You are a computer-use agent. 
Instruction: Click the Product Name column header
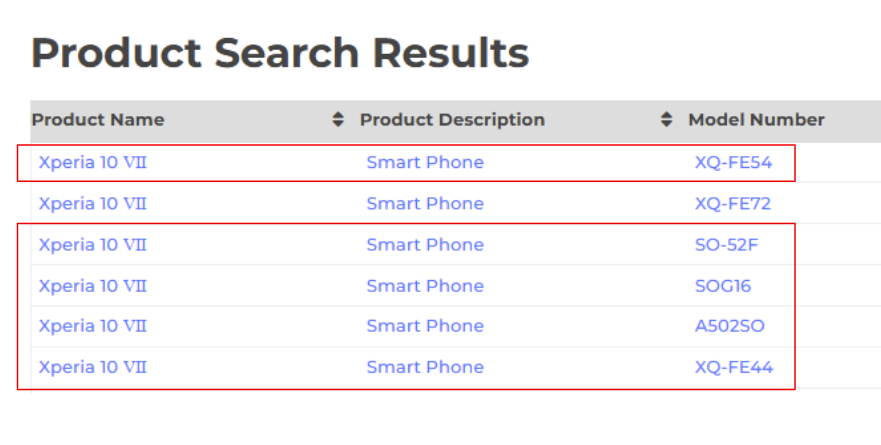tap(98, 120)
